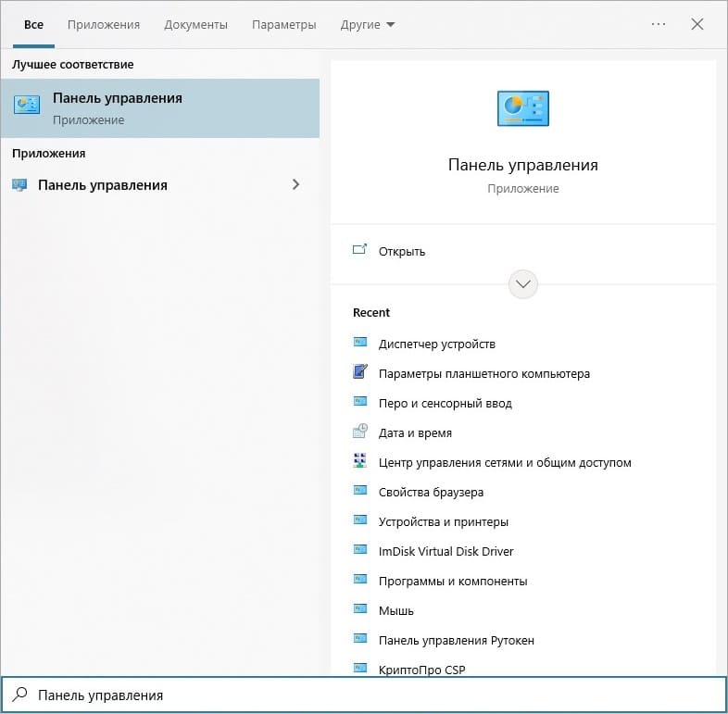
Task: Select the Параметры search filter tab
Action: (x=284, y=25)
